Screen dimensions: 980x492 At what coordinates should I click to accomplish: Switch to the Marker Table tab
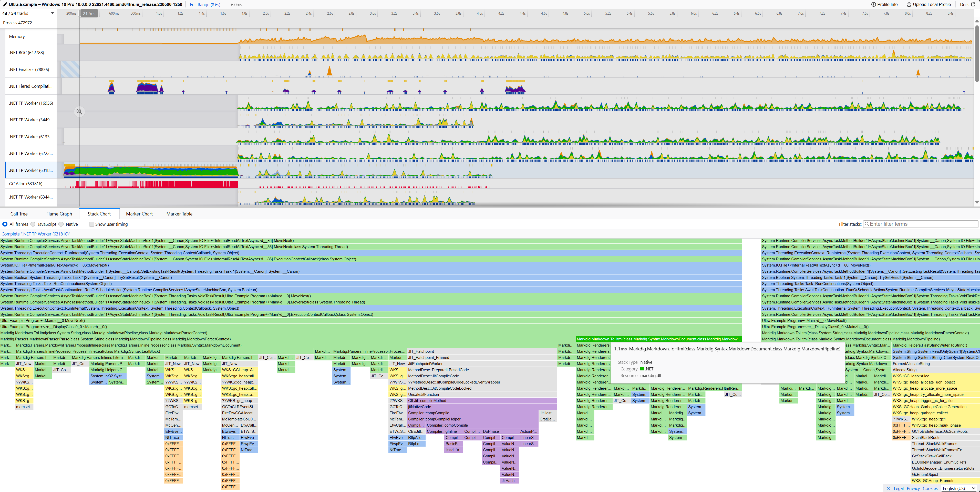[179, 214]
